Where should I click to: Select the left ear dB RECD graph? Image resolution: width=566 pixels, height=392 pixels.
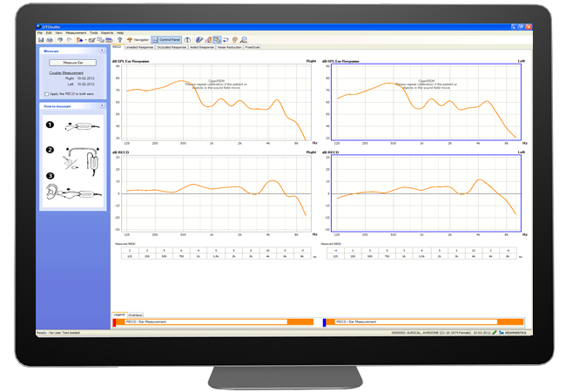click(422, 192)
